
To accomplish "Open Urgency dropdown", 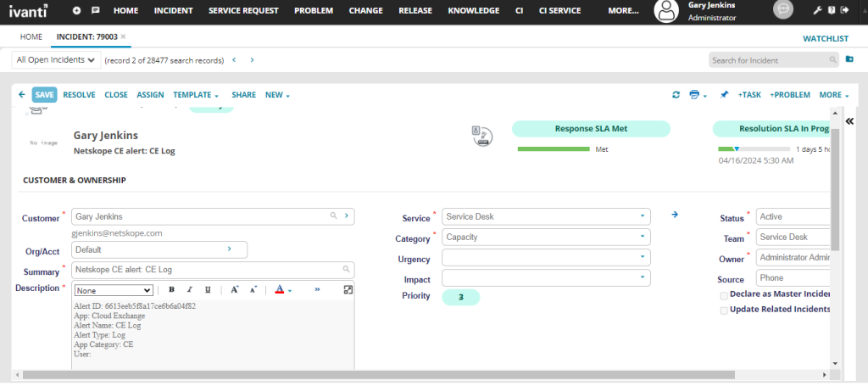I will (546, 258).
